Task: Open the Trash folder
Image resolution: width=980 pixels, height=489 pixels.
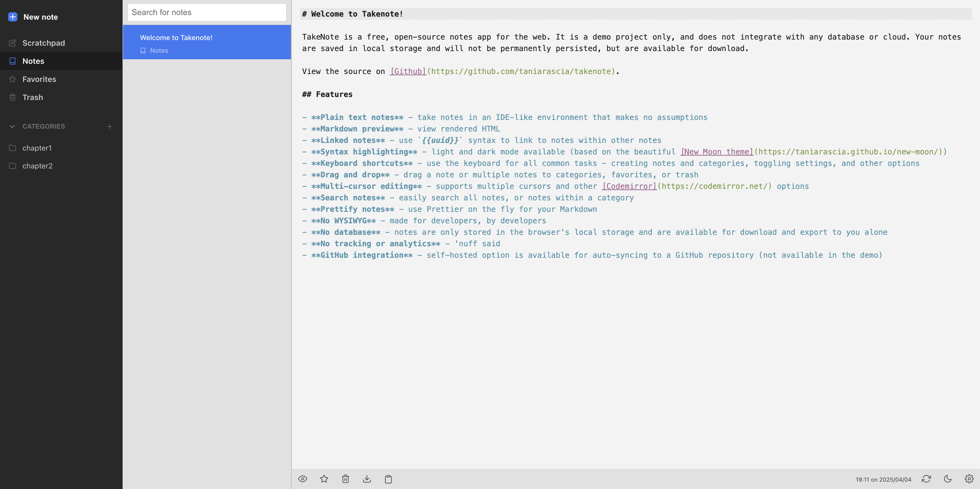Action: coord(61,97)
